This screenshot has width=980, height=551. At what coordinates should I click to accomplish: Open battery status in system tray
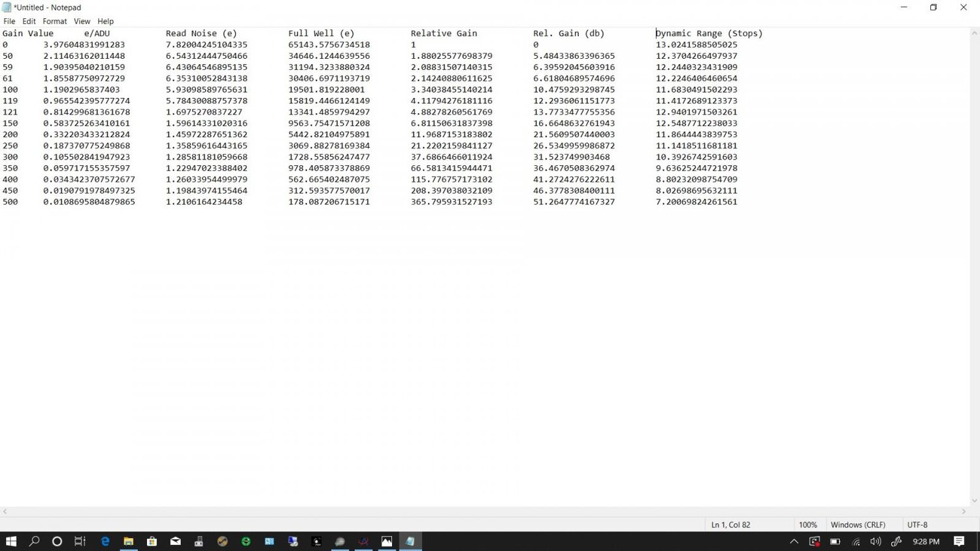(835, 541)
